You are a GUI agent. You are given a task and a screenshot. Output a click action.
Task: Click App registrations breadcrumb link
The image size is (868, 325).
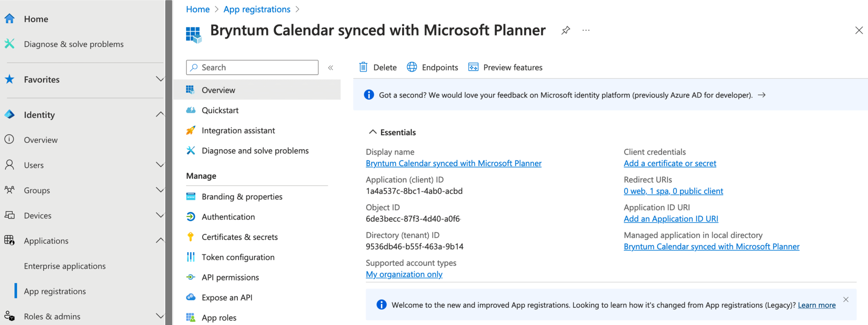pyautogui.click(x=257, y=9)
